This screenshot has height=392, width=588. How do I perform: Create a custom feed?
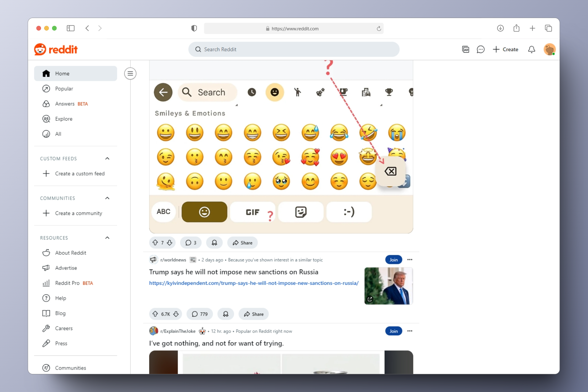click(76, 174)
